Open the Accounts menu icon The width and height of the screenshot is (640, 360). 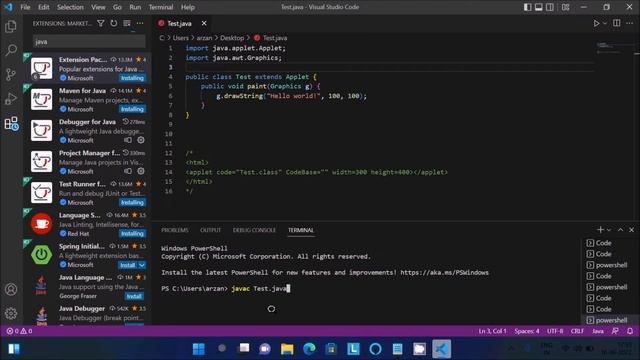[x=11, y=289]
